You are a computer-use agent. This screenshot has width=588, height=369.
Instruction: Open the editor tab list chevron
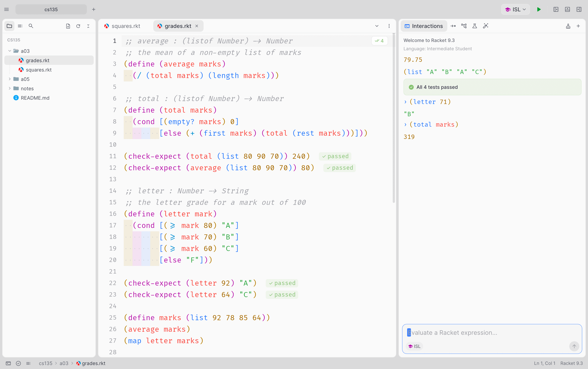tap(377, 26)
